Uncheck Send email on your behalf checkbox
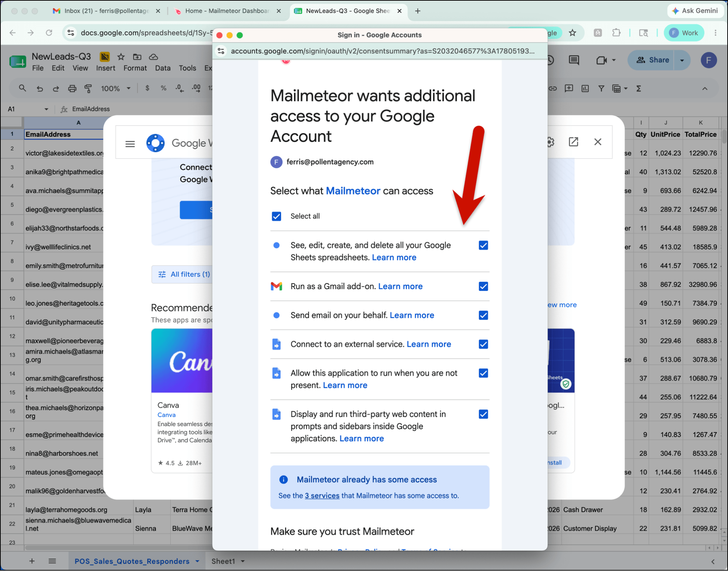The image size is (728, 571). coord(483,315)
